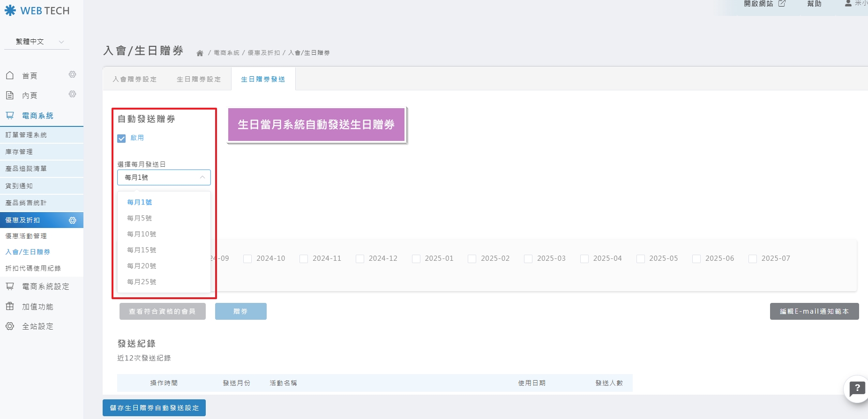
Task: Tick the 2025-03 month checkbox
Action: coord(528,259)
